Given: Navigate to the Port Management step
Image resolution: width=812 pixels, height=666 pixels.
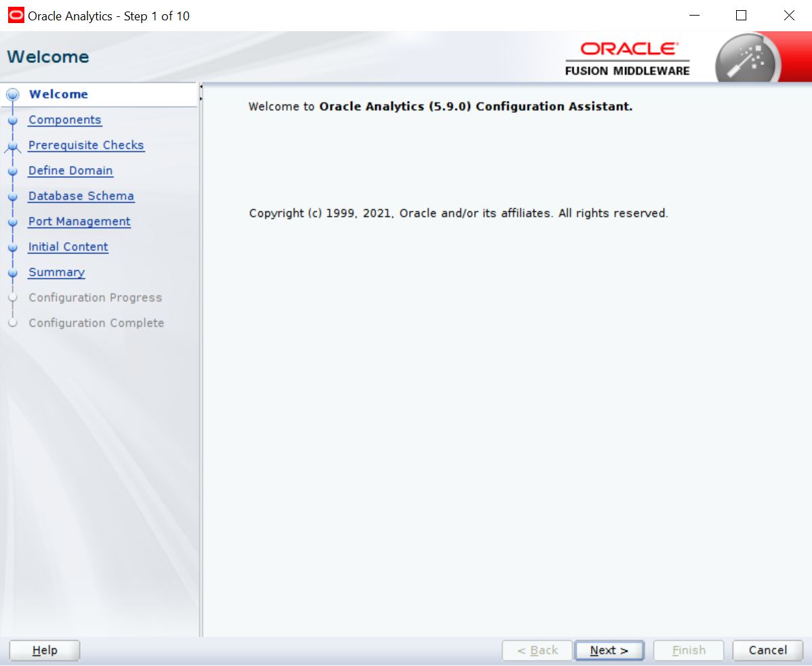Looking at the screenshot, I should 79,221.
